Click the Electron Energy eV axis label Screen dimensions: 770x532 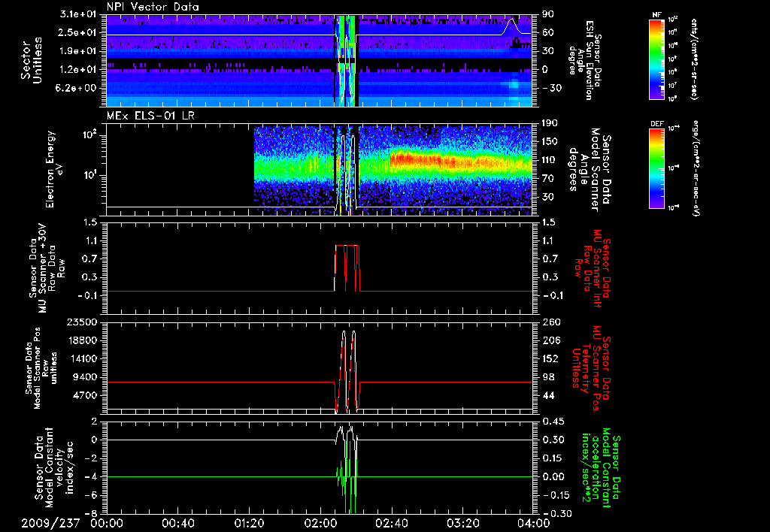point(55,169)
